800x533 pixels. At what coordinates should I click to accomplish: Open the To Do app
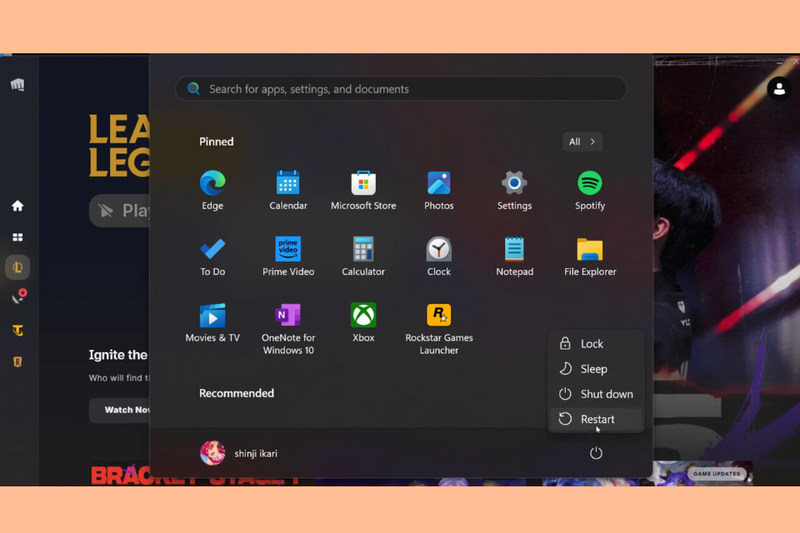[212, 257]
